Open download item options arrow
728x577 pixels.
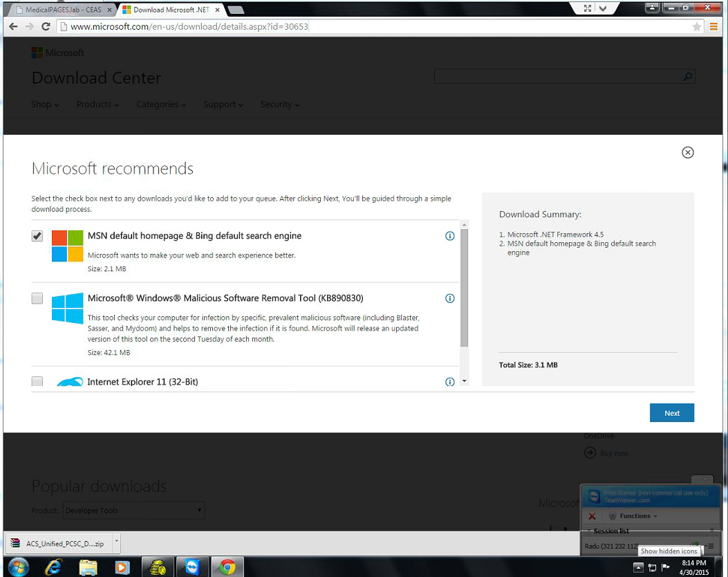(x=117, y=541)
